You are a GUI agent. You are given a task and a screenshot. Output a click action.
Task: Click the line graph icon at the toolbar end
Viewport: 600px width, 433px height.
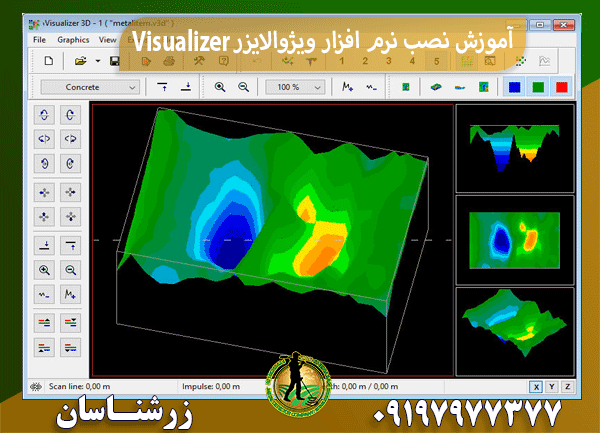point(545,61)
